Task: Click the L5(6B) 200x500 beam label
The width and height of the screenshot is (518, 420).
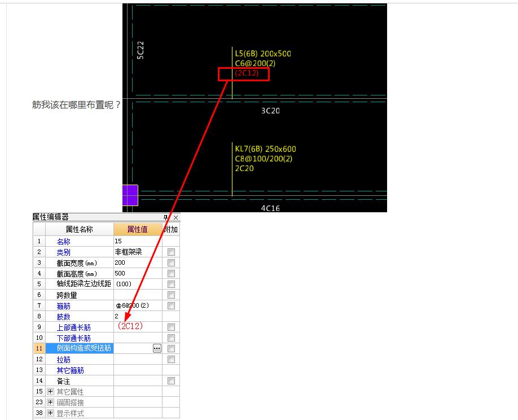Action: (263, 54)
